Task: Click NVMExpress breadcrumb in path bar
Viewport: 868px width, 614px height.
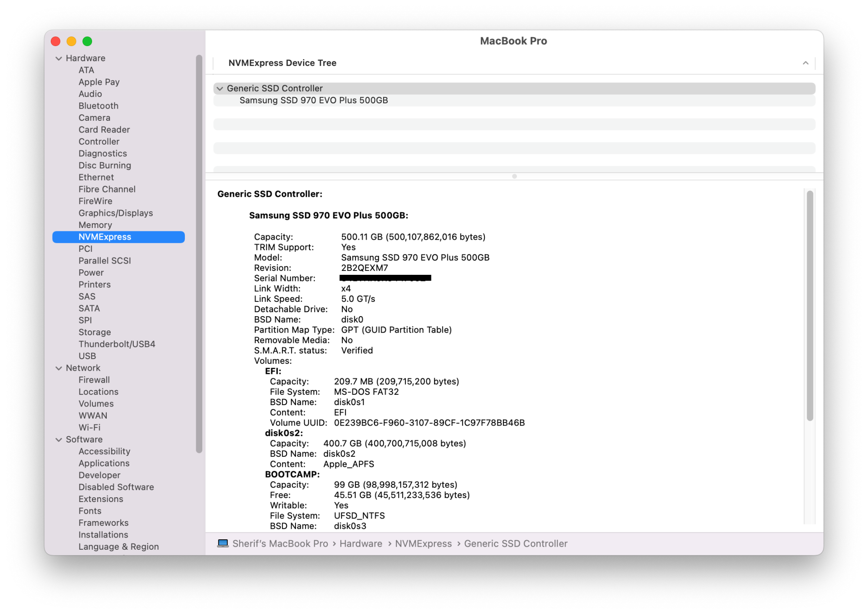Action: [423, 544]
